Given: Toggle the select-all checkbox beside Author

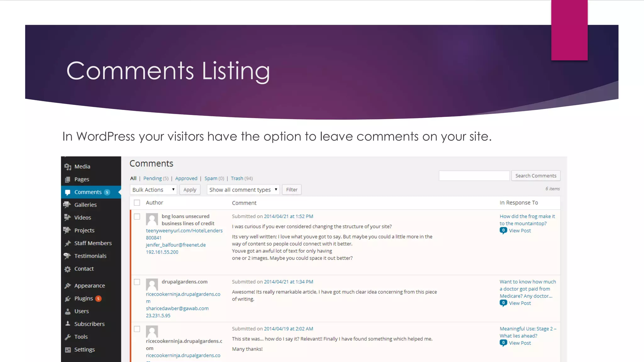Looking at the screenshot, I should (137, 203).
